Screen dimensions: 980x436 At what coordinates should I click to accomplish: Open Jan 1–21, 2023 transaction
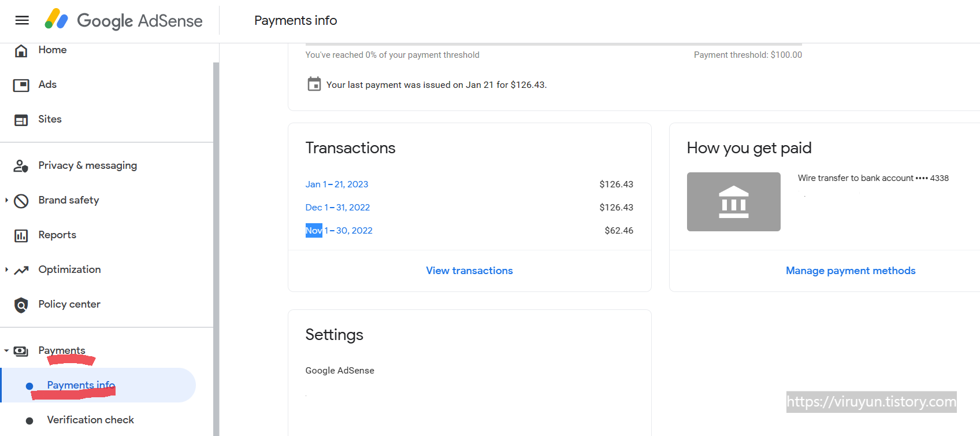(x=337, y=184)
